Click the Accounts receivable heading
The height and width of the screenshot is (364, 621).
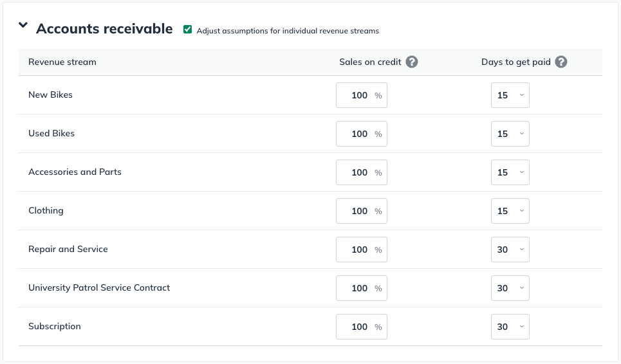coord(104,29)
